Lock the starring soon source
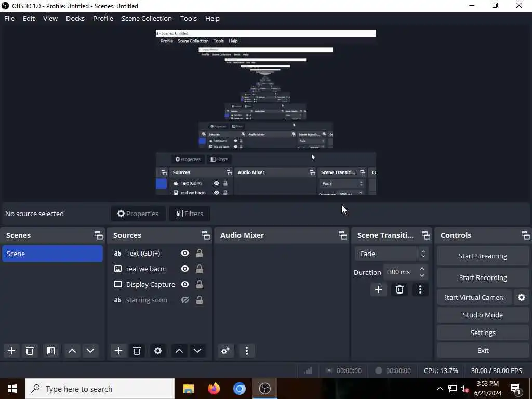This screenshot has height=399, width=532. point(199,300)
